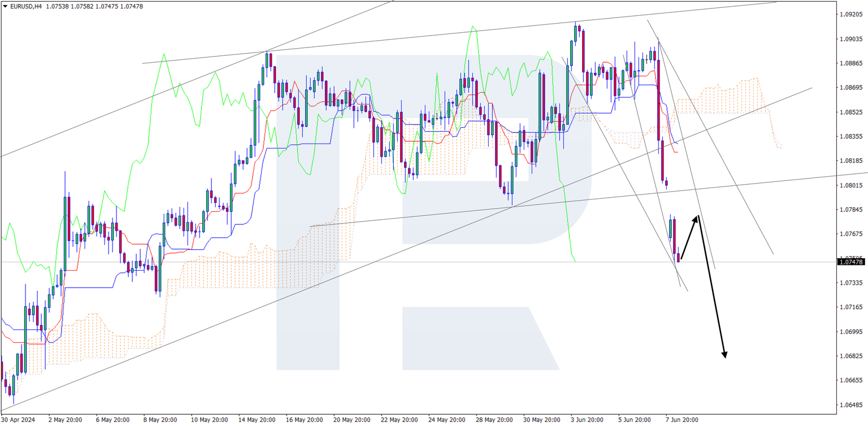Screen dimensions: 868x426
Task: Click the 30 Apr 2024 date label
Action: coord(19,420)
